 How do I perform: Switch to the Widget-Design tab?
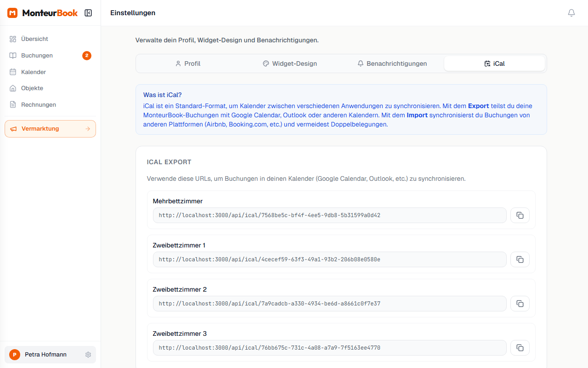pos(290,63)
